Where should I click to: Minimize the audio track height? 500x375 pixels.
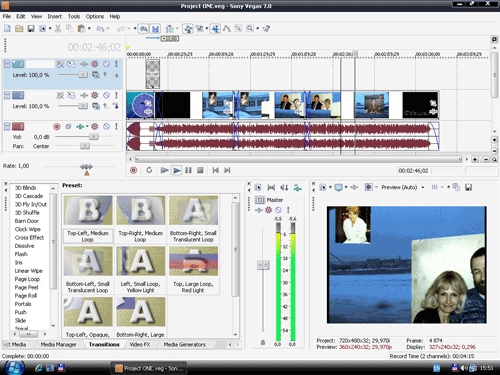(7, 124)
